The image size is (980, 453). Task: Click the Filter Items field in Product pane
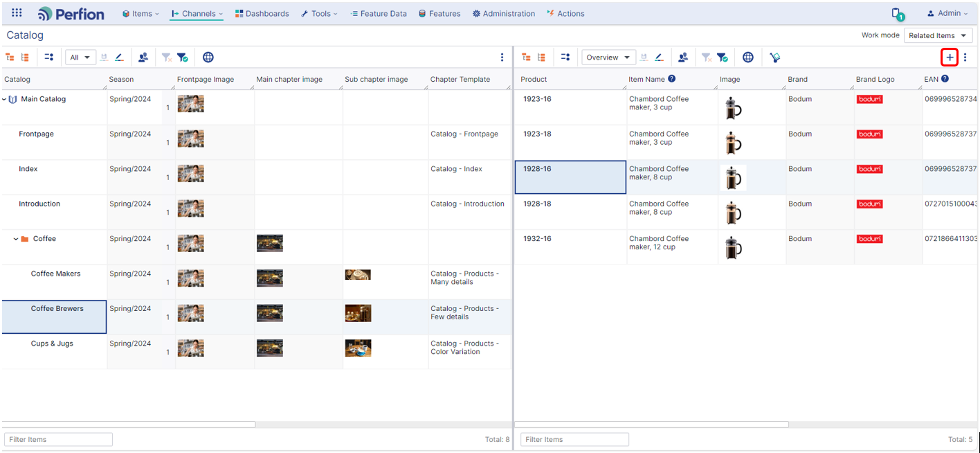tap(574, 439)
